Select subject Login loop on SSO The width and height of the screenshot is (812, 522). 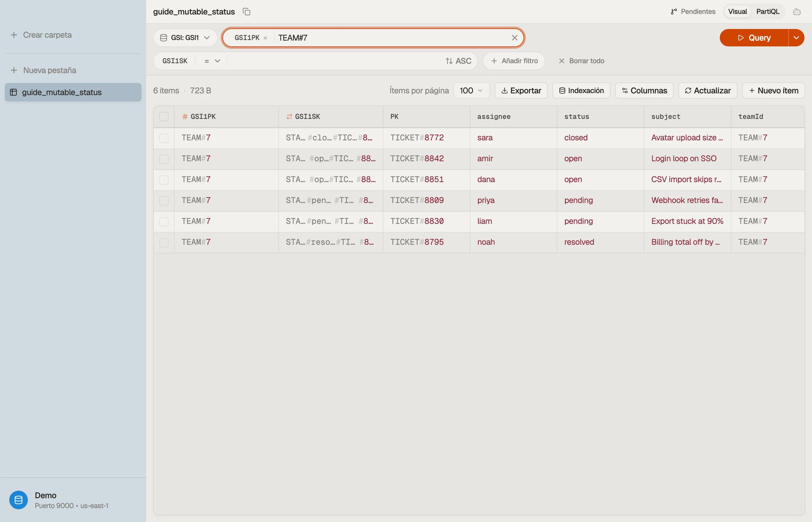687,159
